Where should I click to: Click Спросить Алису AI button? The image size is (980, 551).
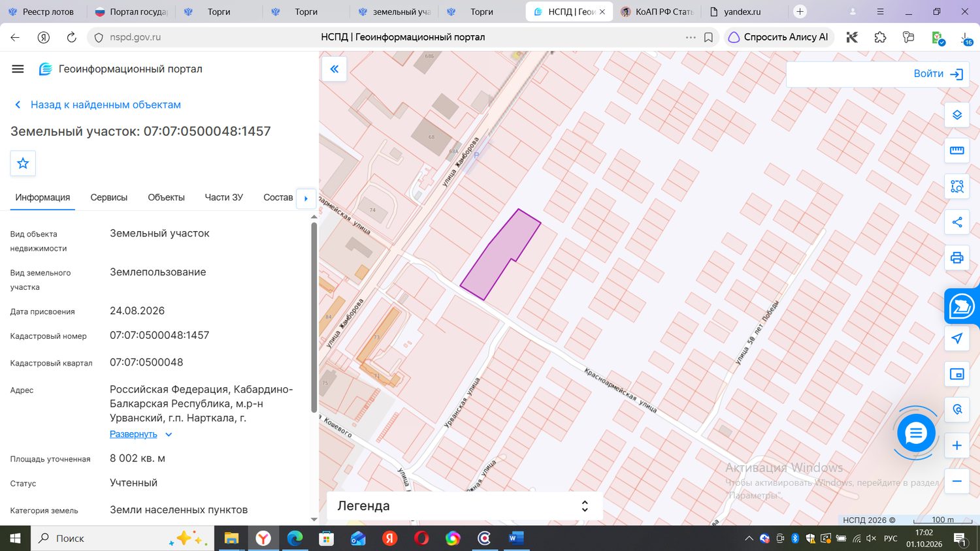[x=779, y=37]
